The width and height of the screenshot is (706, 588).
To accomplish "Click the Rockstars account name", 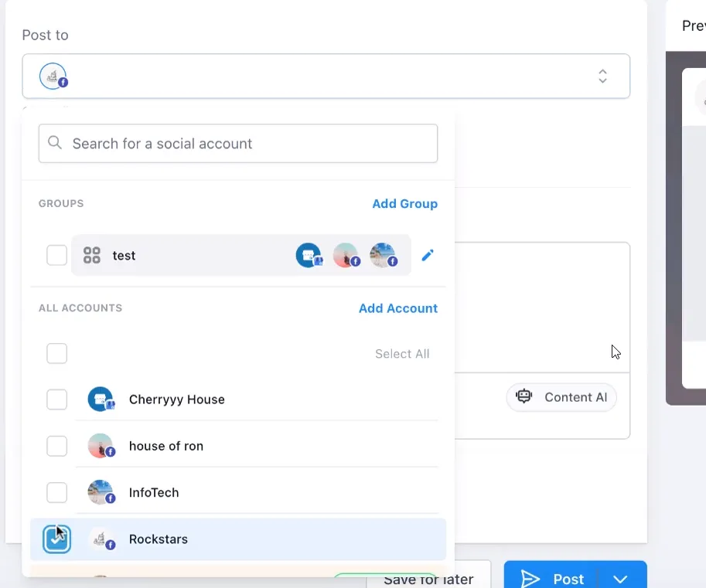I will (x=158, y=539).
